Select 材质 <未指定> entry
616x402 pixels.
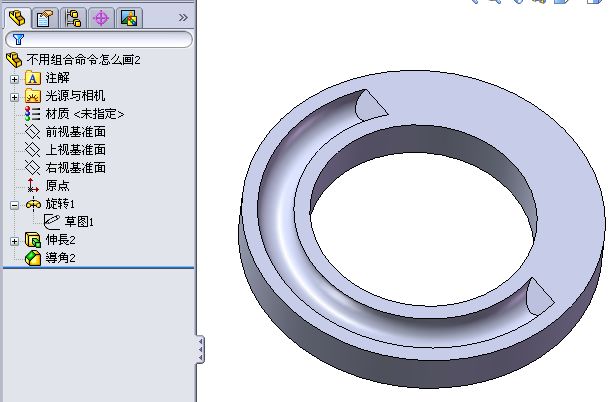pyautogui.click(x=84, y=114)
